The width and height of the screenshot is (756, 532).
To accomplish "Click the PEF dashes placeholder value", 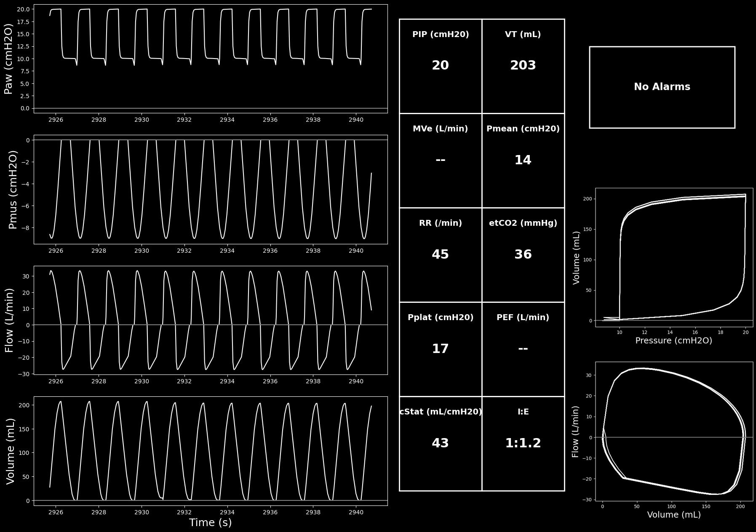I will 523,348.
